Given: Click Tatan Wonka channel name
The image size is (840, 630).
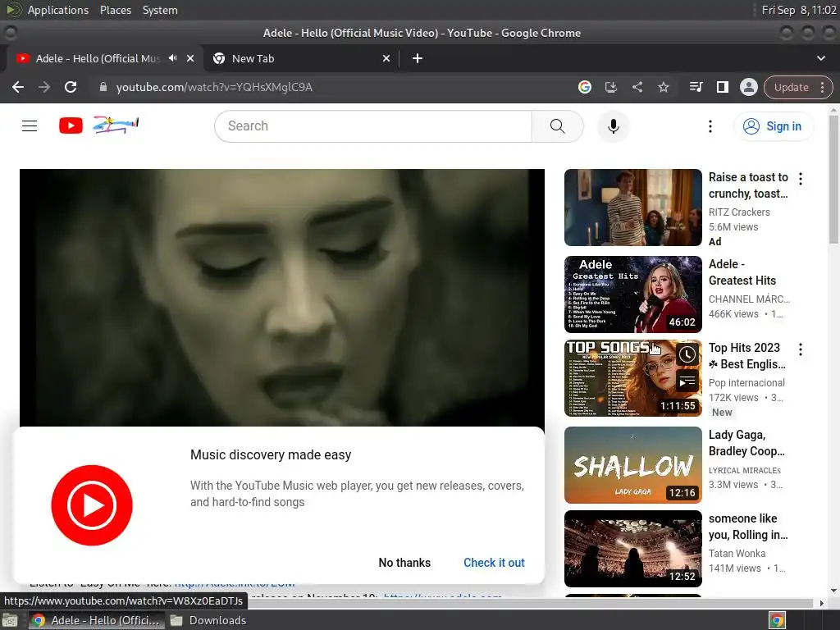Looking at the screenshot, I should pos(737,553).
